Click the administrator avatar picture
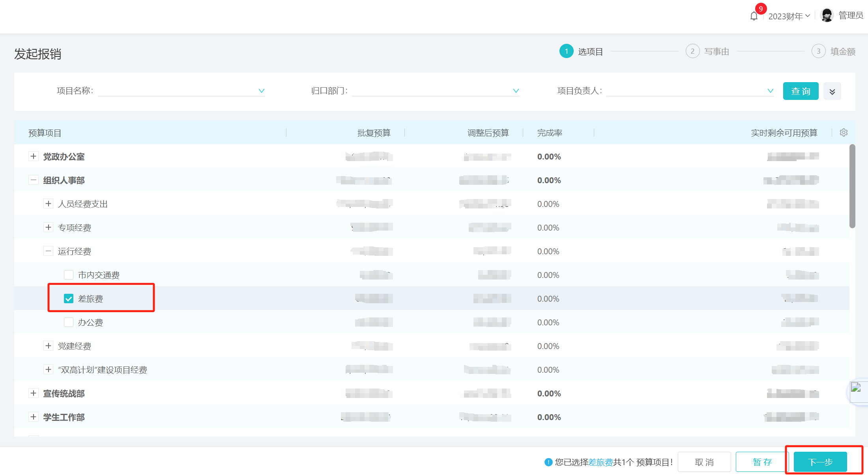This screenshot has width=868, height=475. [827, 15]
